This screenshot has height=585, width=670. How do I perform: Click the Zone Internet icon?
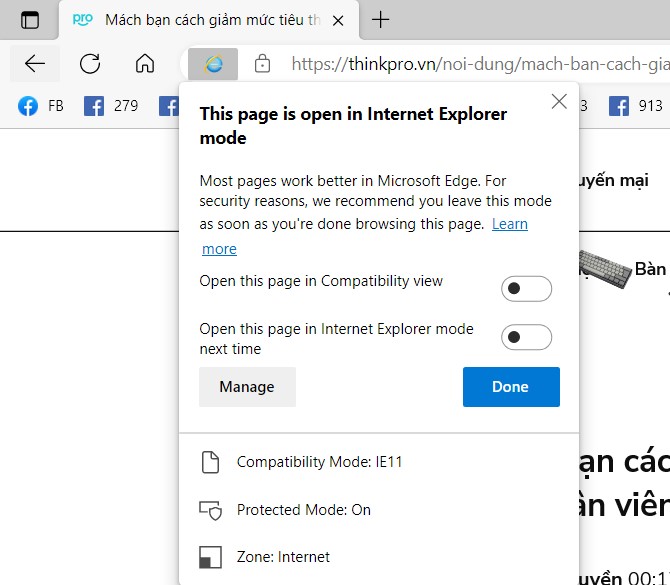210,557
